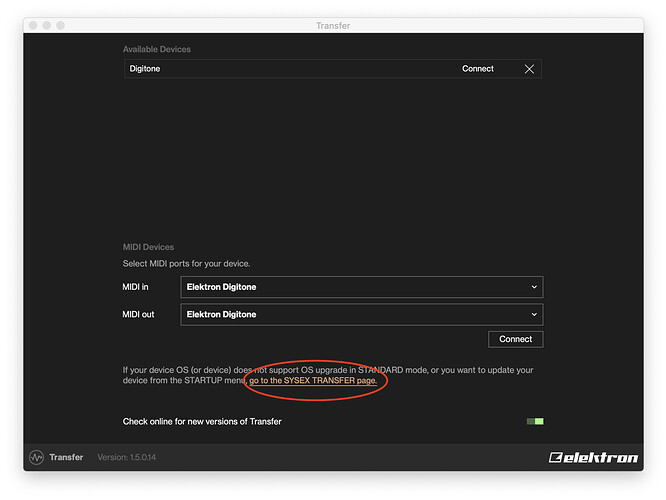Remove Digitone using the X icon
This screenshot has height=500, width=666.
pyautogui.click(x=529, y=69)
